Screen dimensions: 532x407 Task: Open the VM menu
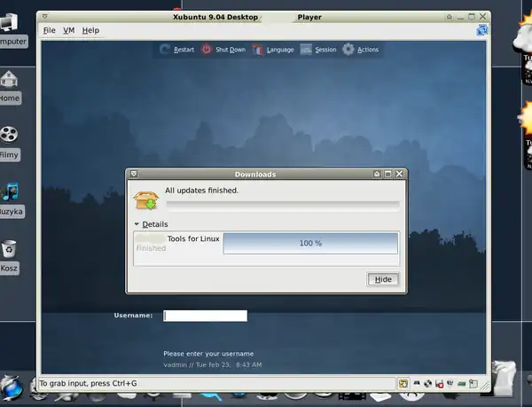pos(68,30)
